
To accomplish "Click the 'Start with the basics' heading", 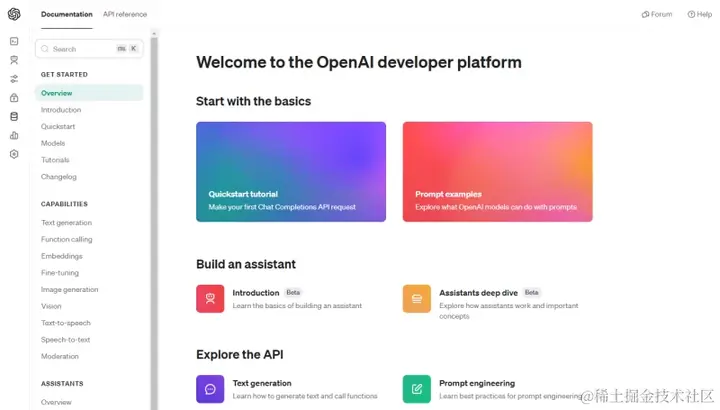I will [253, 101].
